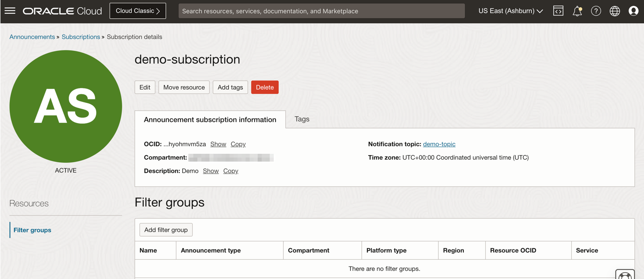Open the chat assistant icon at bottom right
The image size is (644, 279).
coord(624,275)
